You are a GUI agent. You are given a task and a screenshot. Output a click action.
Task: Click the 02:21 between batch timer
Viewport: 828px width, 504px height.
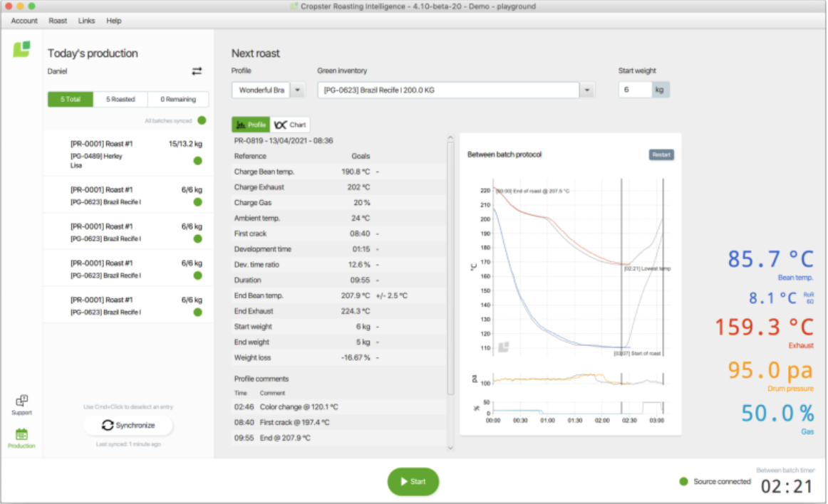[787, 486]
